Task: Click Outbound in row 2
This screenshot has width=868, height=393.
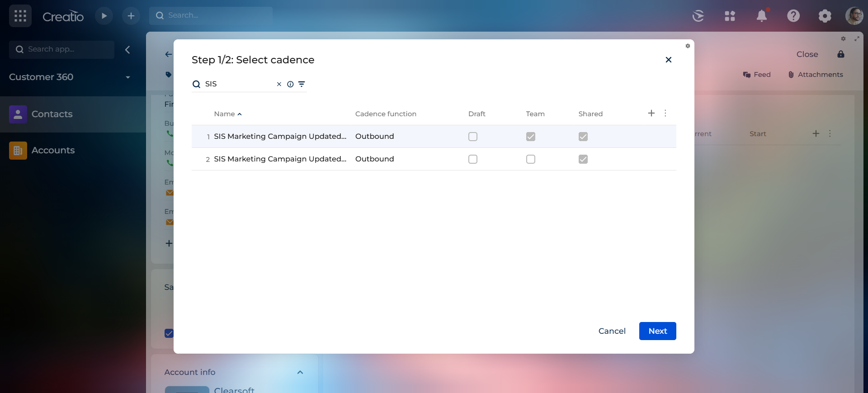Action: 374,159
